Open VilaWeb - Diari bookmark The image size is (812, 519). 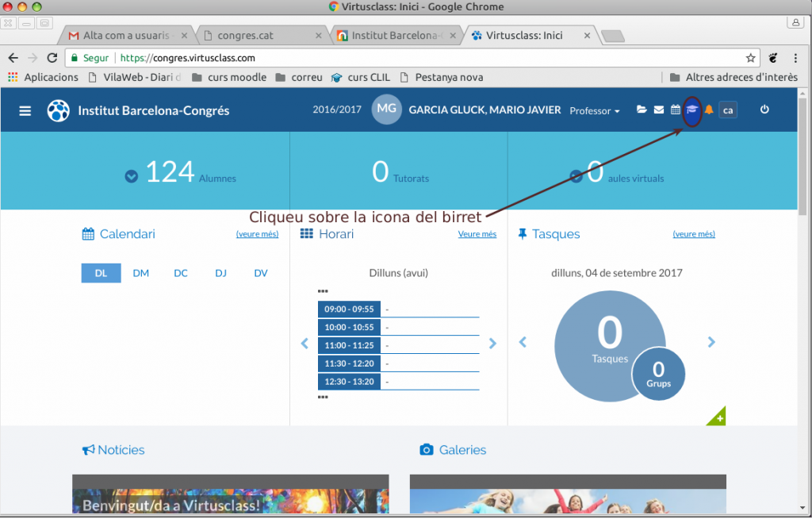pos(135,77)
